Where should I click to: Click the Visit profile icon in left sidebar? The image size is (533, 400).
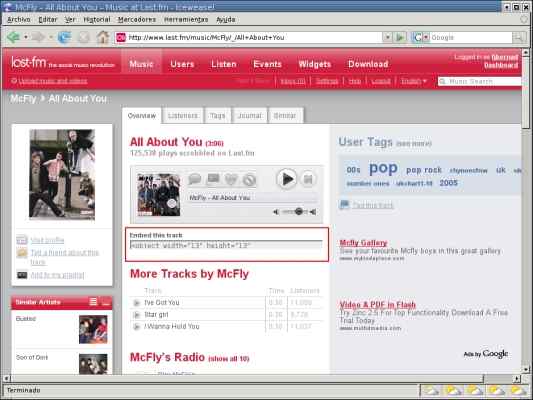tap(22, 240)
